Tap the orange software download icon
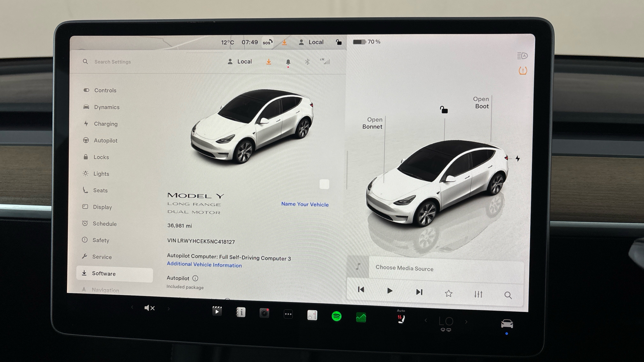 point(269,62)
